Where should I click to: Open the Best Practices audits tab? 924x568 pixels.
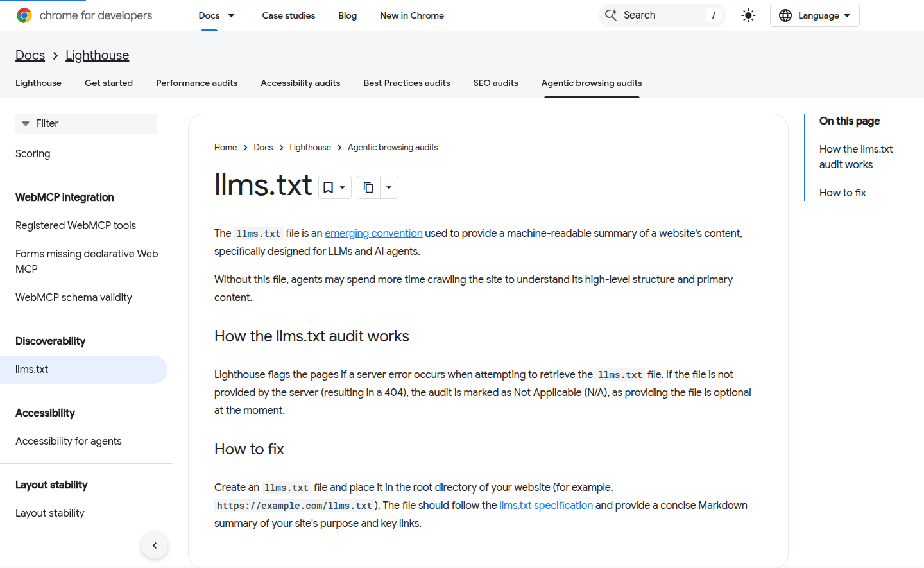407,83
